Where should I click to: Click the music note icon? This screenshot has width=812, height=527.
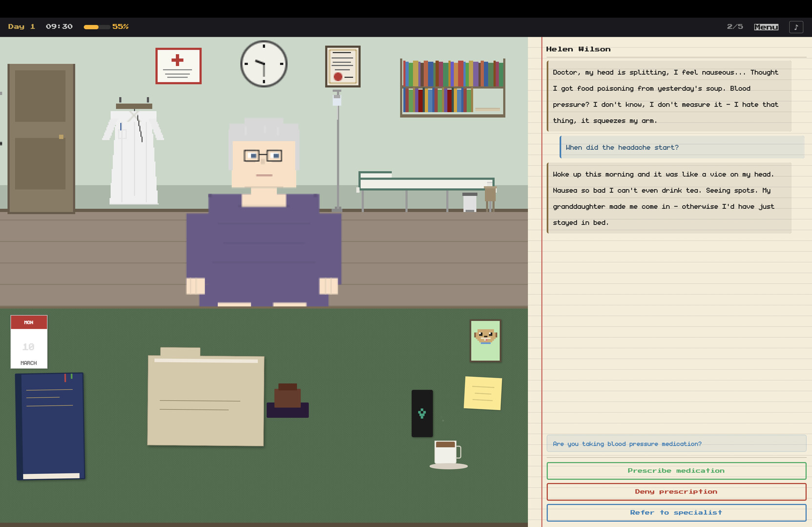tap(796, 27)
